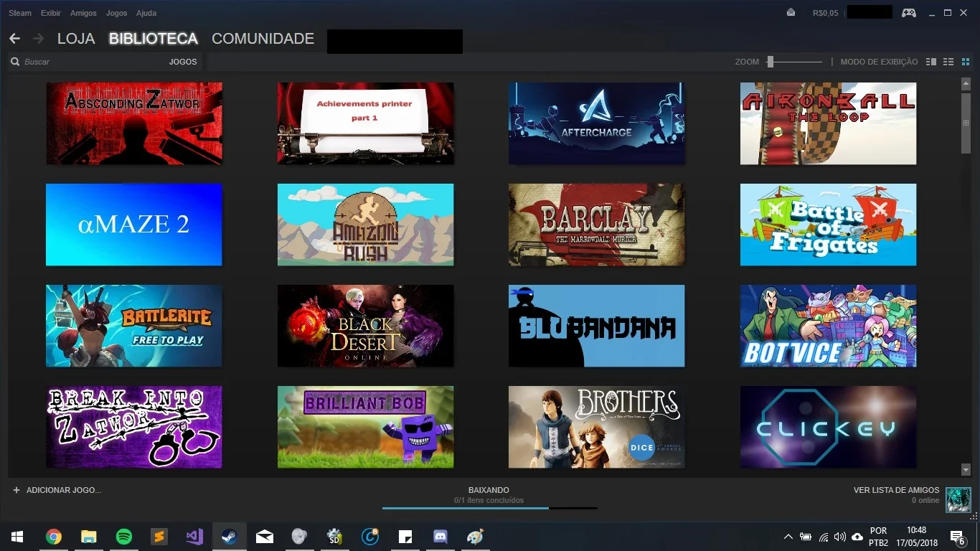Select the Blu Bandana game tile
Screen dimensions: 980x551
tap(597, 326)
